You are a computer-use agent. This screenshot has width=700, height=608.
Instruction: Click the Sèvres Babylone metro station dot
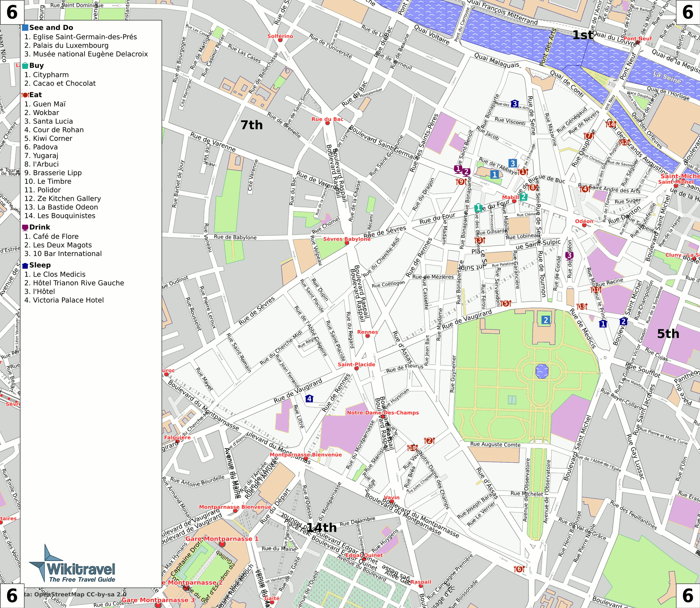click(x=347, y=243)
